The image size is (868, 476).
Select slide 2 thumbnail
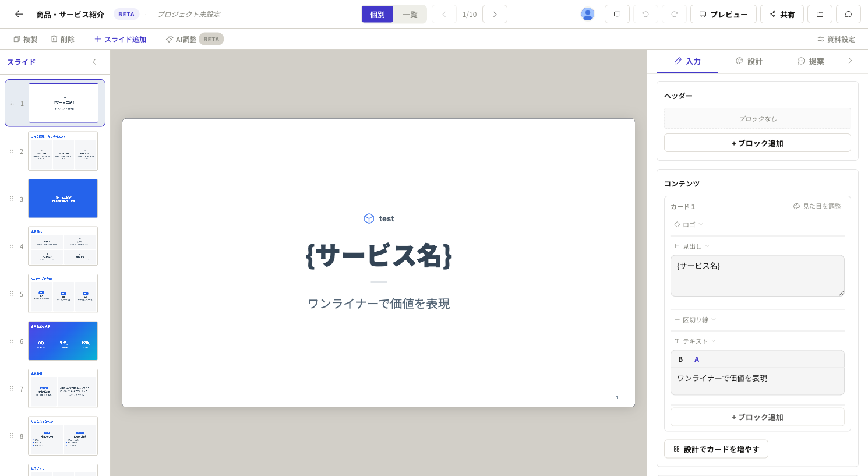63,151
